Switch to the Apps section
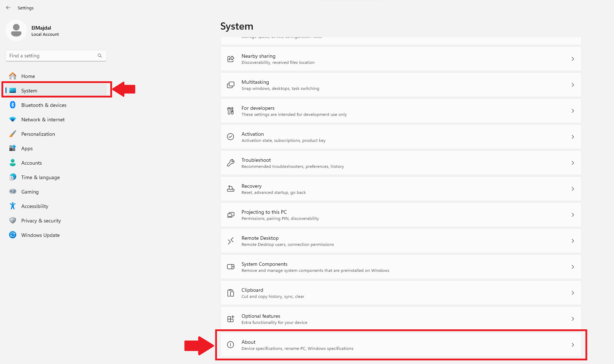This screenshot has height=364, width=614. pyautogui.click(x=27, y=148)
